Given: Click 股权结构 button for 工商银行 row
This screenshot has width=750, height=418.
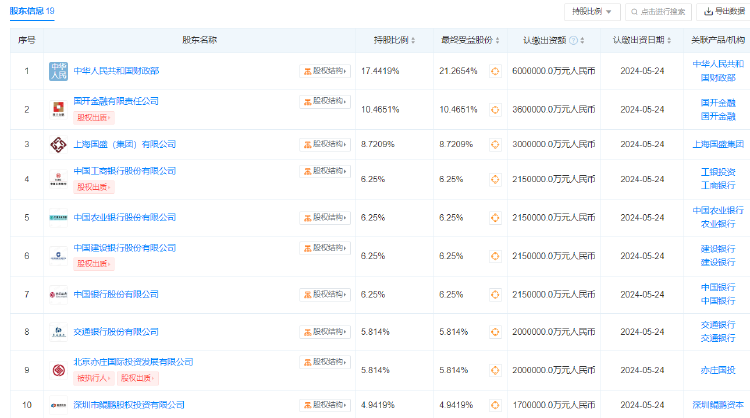Looking at the screenshot, I should (325, 171).
